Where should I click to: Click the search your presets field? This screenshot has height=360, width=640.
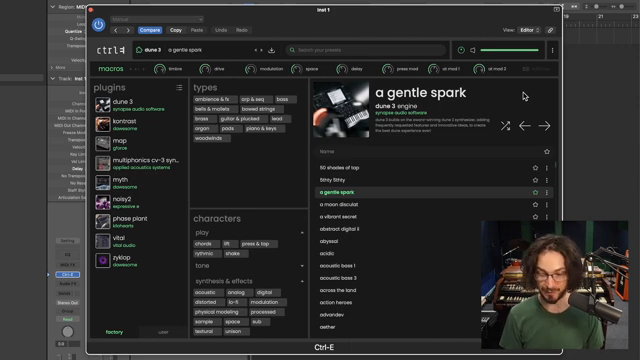point(366,50)
